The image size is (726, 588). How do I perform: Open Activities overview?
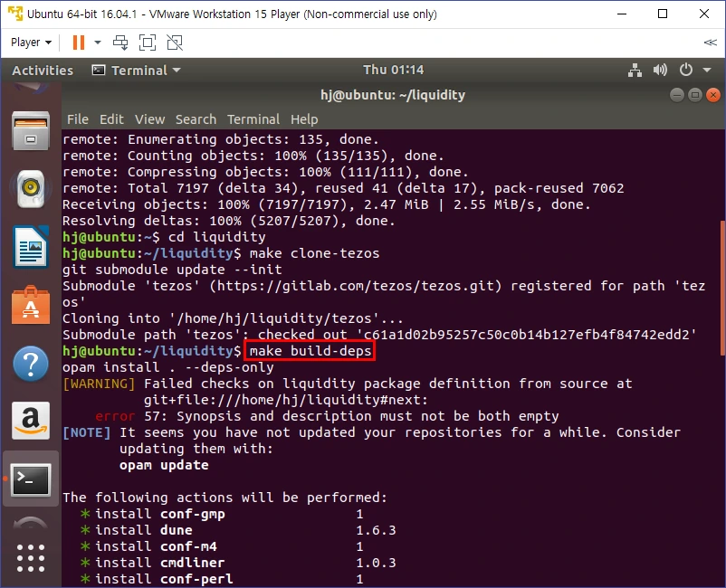(43, 71)
